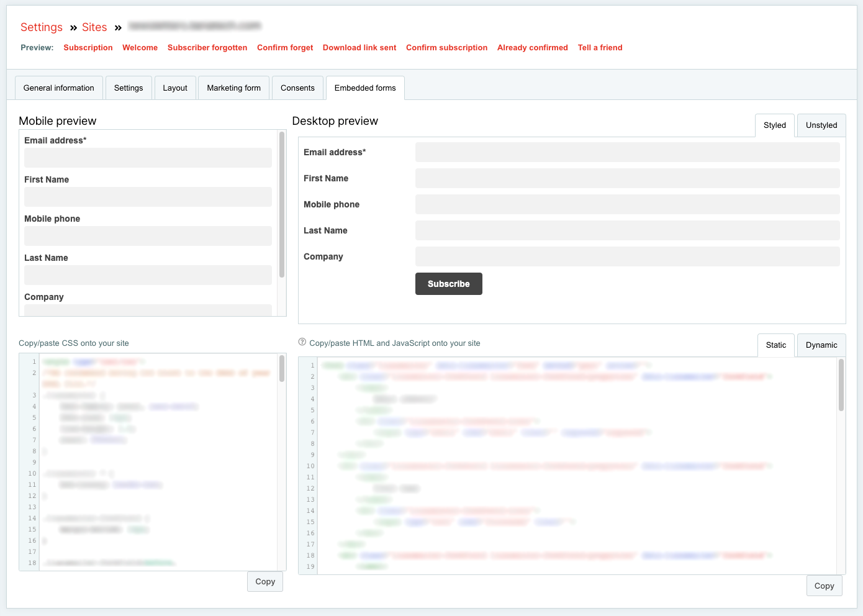Click inside the CSS code editor

158,461
